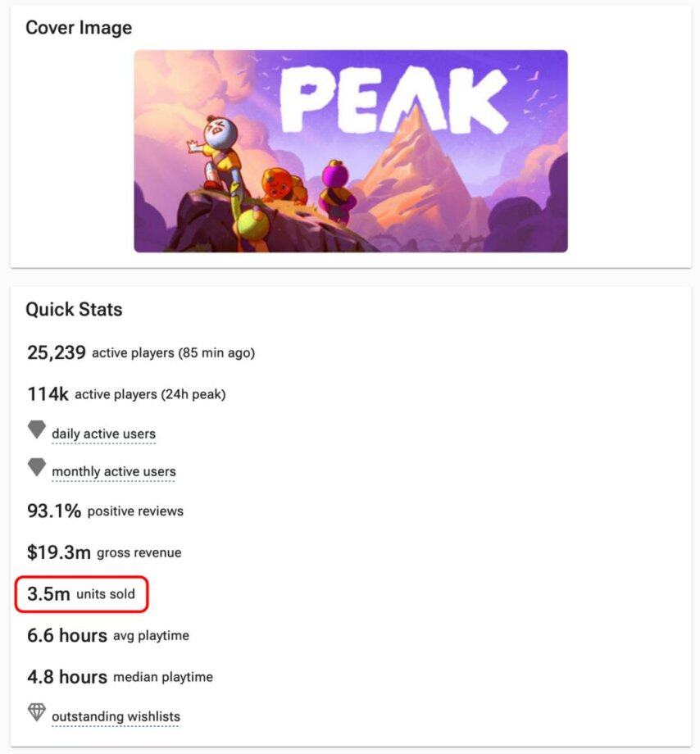Select the 114k peak players value

[48, 394]
